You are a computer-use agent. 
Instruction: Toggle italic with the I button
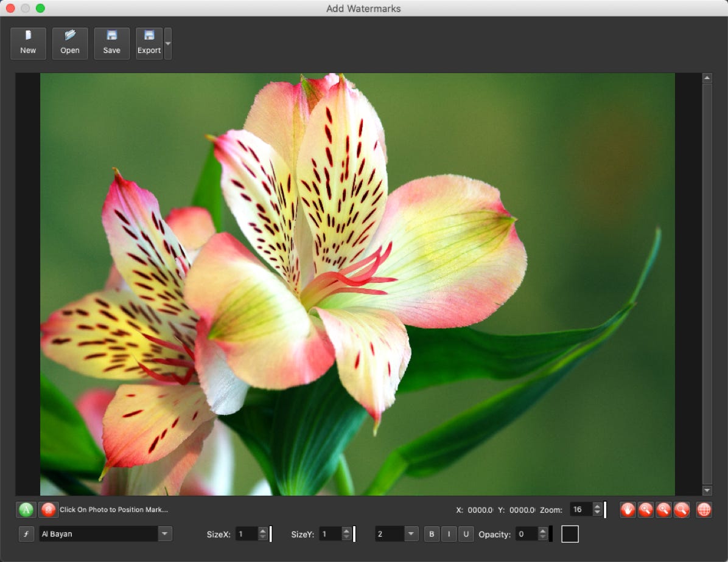tap(449, 534)
